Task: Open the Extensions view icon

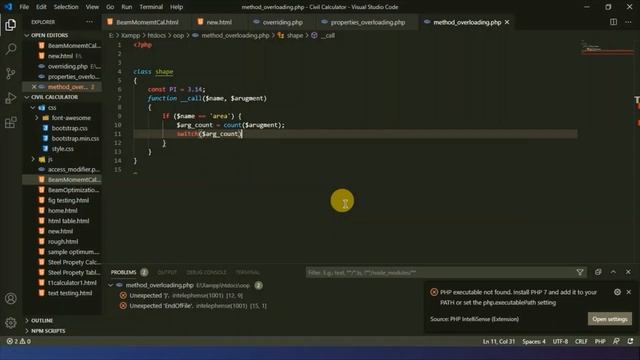Action: point(11,122)
